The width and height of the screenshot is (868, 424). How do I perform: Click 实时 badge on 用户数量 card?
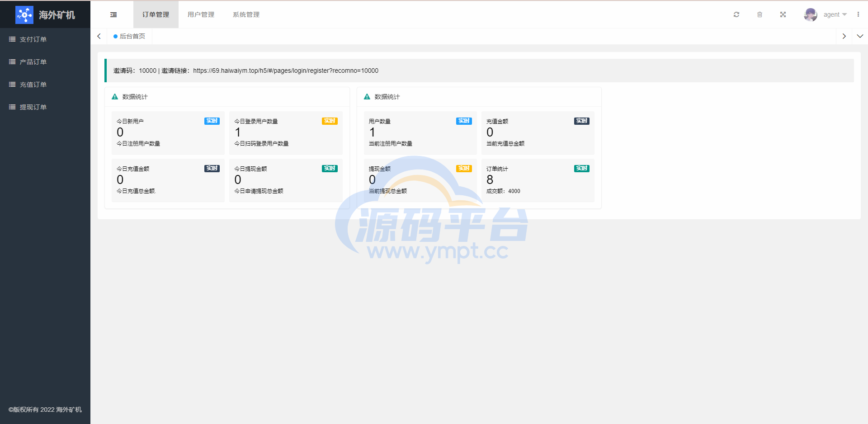point(464,121)
